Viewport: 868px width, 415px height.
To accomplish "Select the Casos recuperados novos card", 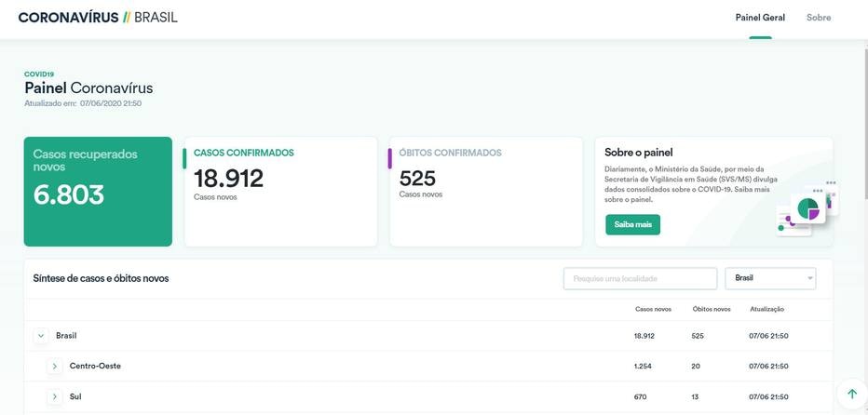I will point(98,192).
